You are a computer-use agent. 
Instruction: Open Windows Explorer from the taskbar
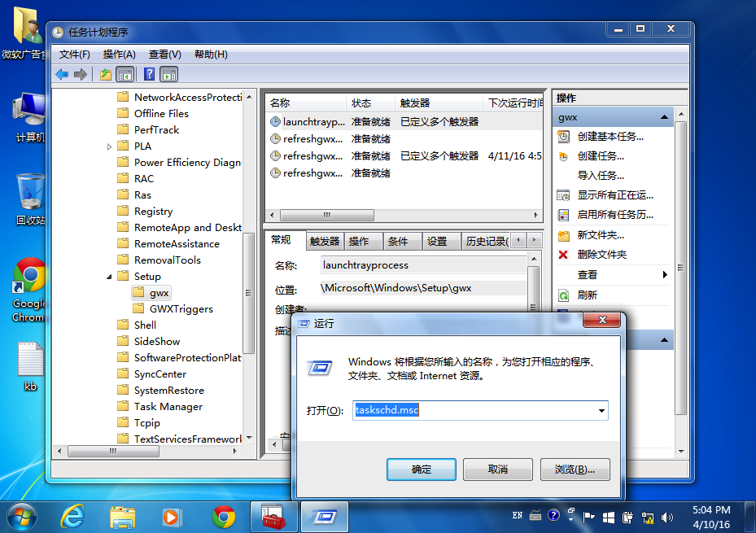point(122,518)
